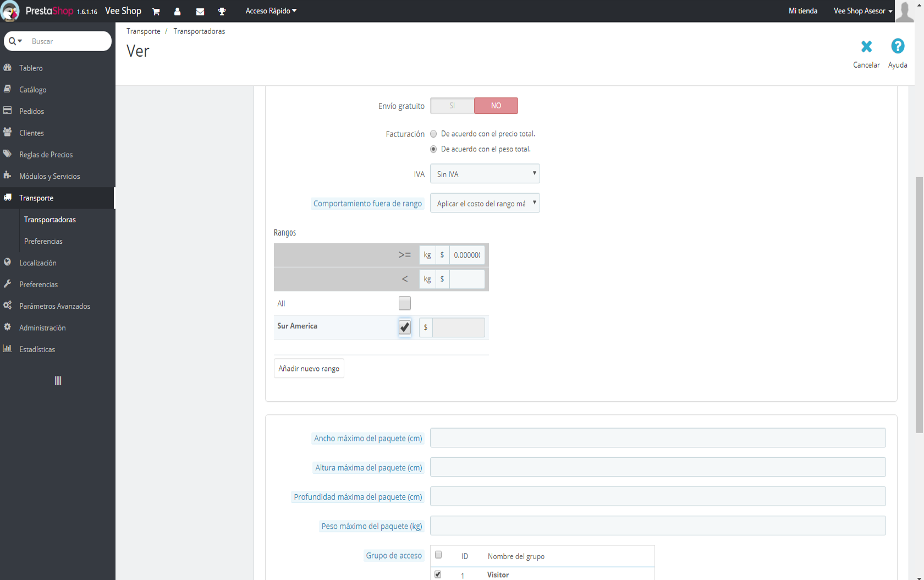The height and width of the screenshot is (580, 924).
Task: Uncheck the Visitor group checkbox
Action: click(x=438, y=574)
